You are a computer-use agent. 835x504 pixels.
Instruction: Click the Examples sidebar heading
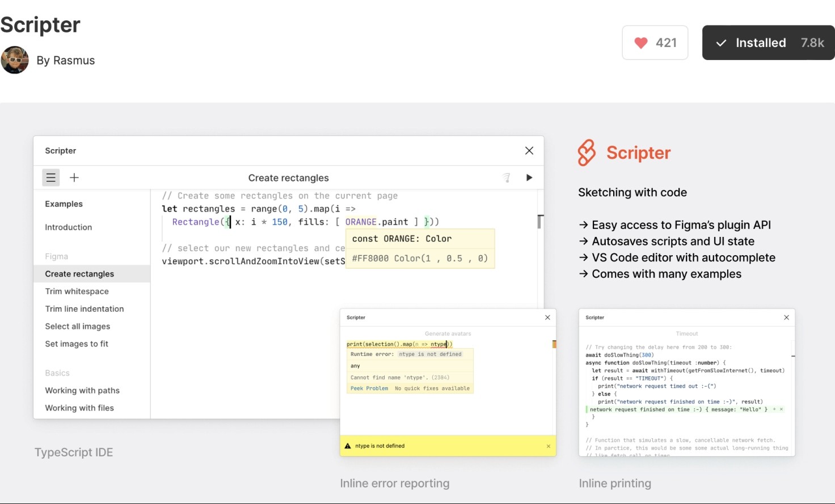point(64,204)
